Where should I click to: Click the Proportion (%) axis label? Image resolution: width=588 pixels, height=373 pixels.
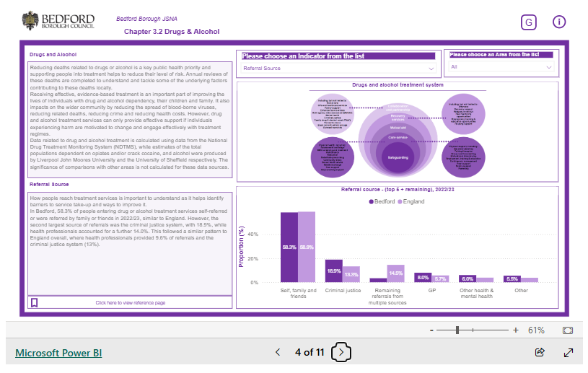coord(241,247)
